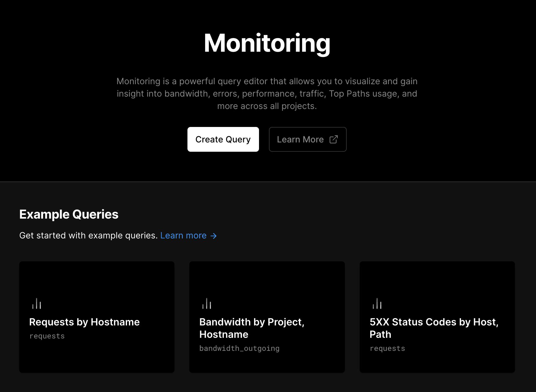Click the bar chart icon on Bandwidth by Project card

[207, 303]
